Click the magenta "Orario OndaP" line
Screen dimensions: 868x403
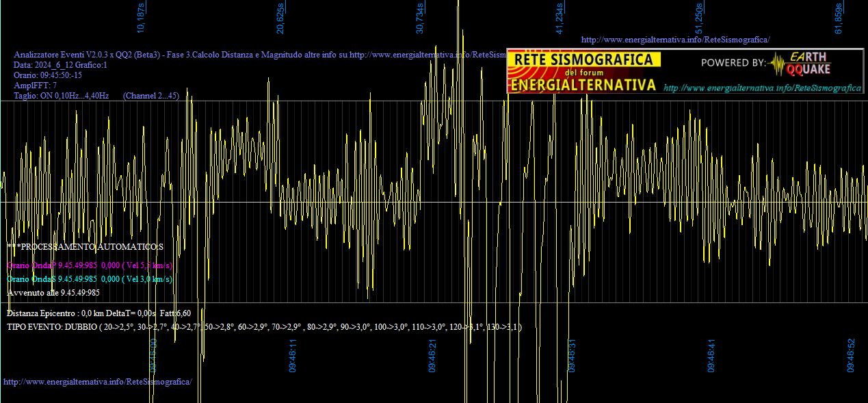tap(90, 265)
